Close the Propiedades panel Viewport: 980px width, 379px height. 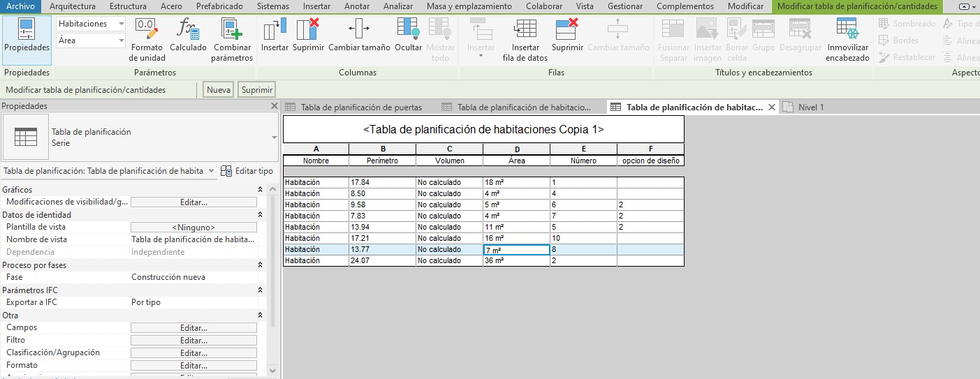(x=275, y=106)
